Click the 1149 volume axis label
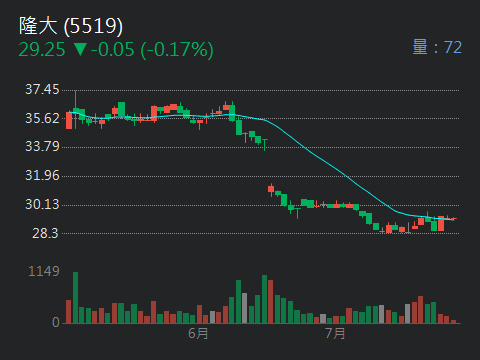The height and width of the screenshot is (360, 480). tap(44, 271)
